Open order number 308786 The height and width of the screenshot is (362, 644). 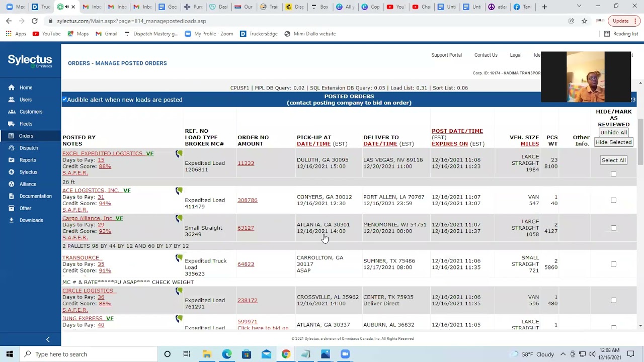(x=247, y=200)
